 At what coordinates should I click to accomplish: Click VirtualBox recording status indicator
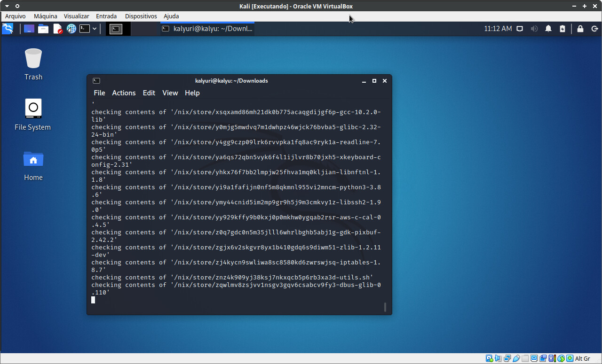[x=543, y=358]
